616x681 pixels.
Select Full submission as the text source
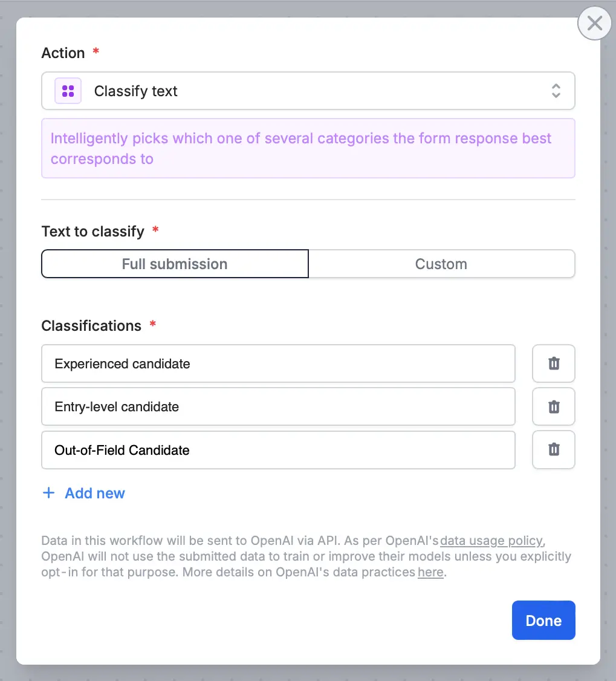[174, 264]
